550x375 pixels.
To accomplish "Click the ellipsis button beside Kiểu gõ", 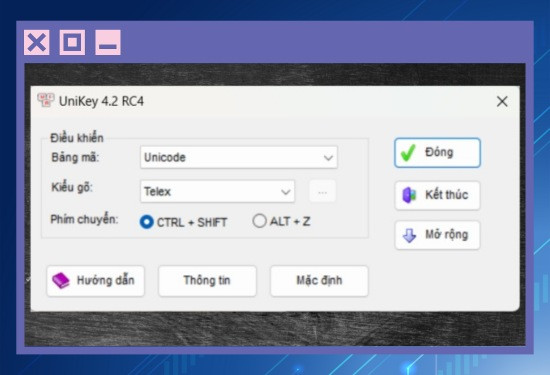I will click(322, 192).
